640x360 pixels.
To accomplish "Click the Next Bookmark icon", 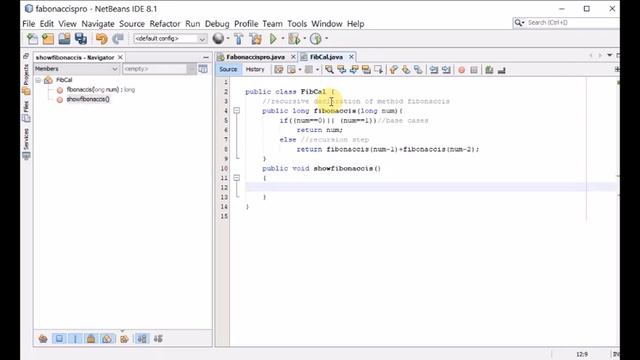I will point(406,70).
